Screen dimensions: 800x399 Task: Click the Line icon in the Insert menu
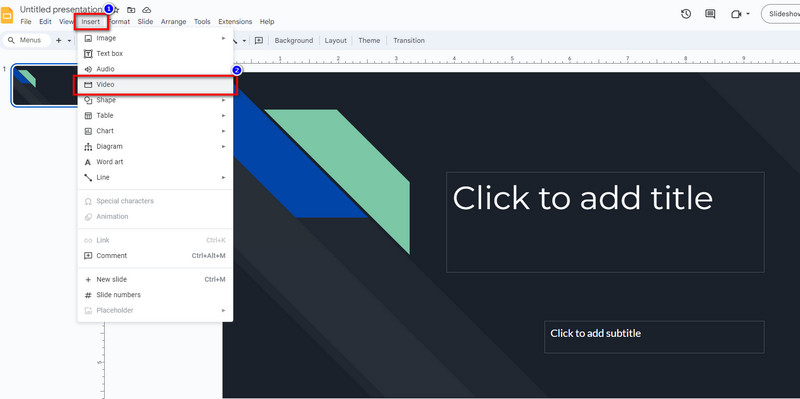point(88,178)
